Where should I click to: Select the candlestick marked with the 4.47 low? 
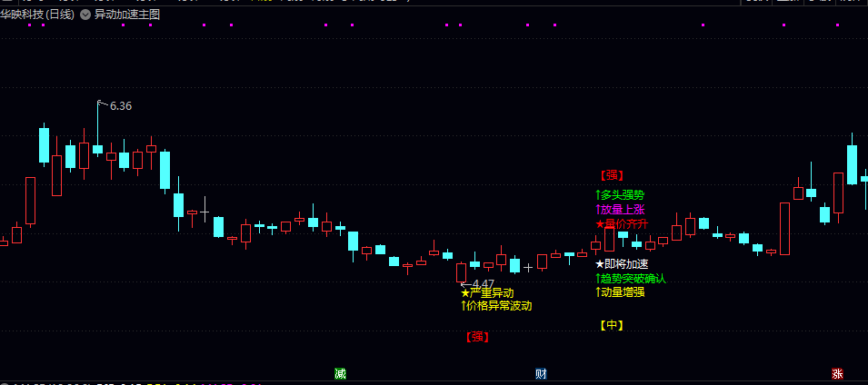(461, 272)
